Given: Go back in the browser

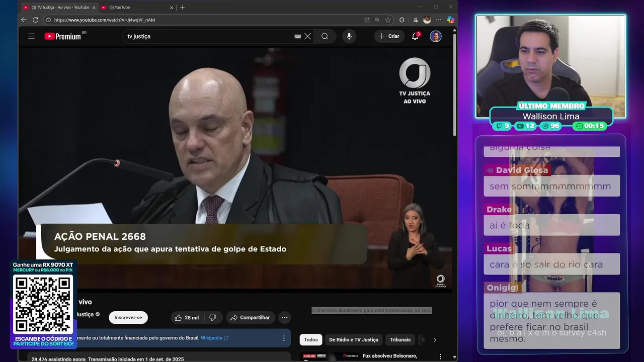Looking at the screenshot, I should pos(24,20).
